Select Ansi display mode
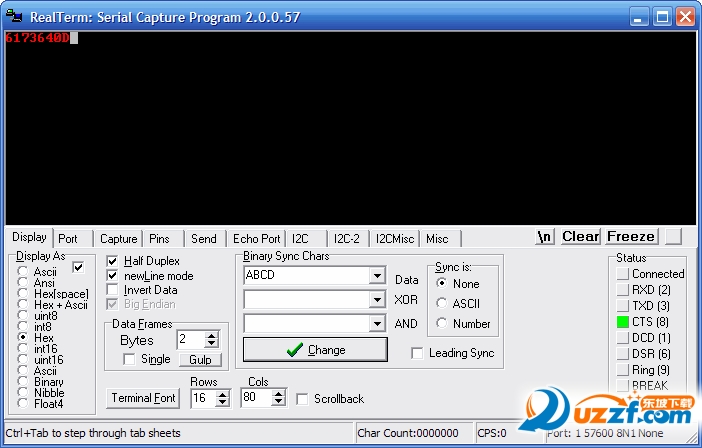Screen dimensions: 702x448 click(x=22, y=282)
